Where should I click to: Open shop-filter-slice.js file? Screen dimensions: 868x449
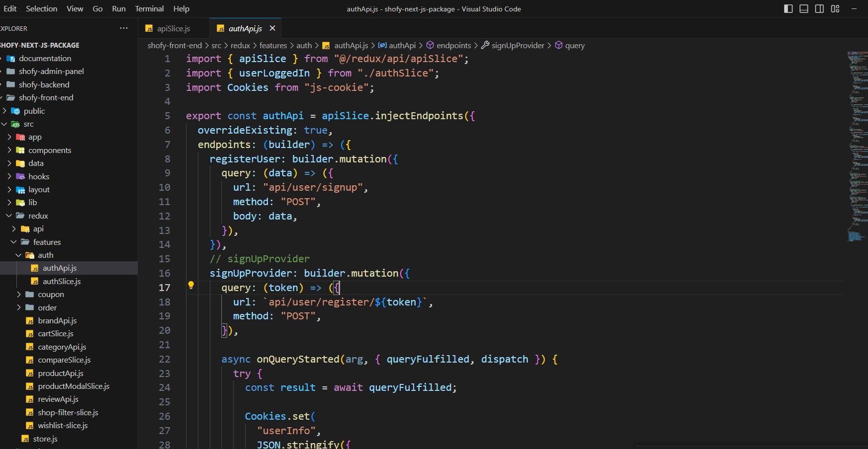click(69, 413)
